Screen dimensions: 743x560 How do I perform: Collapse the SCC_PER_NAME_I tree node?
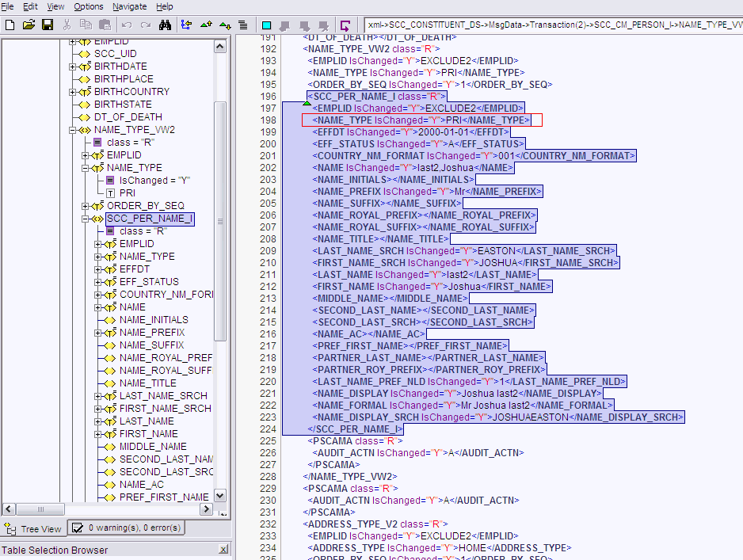[x=86, y=219]
